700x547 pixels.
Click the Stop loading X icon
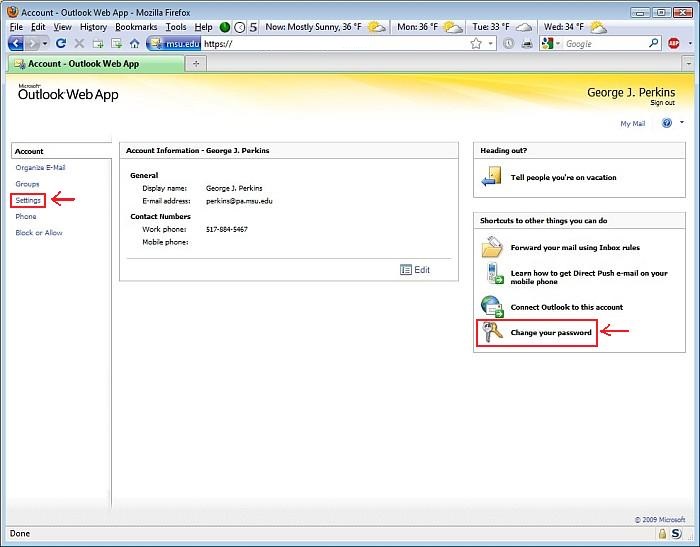coord(79,43)
